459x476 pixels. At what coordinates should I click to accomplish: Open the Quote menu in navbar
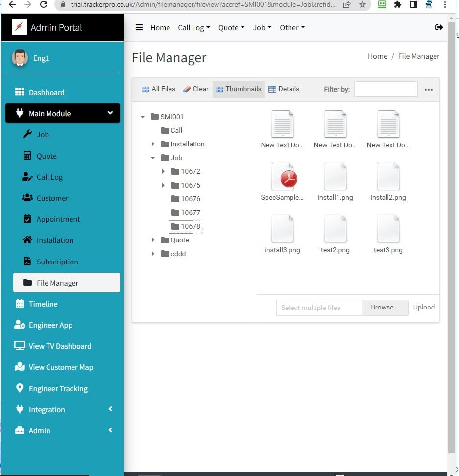coord(231,28)
